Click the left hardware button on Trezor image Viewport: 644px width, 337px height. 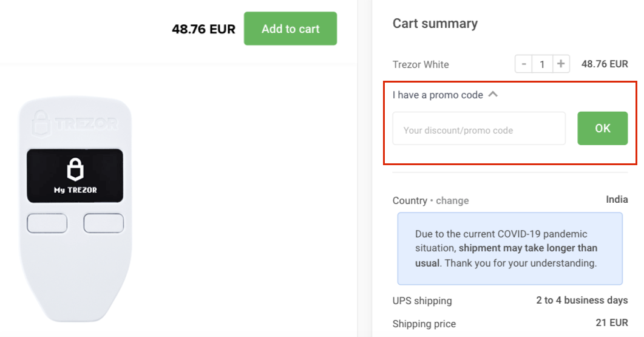(47, 223)
